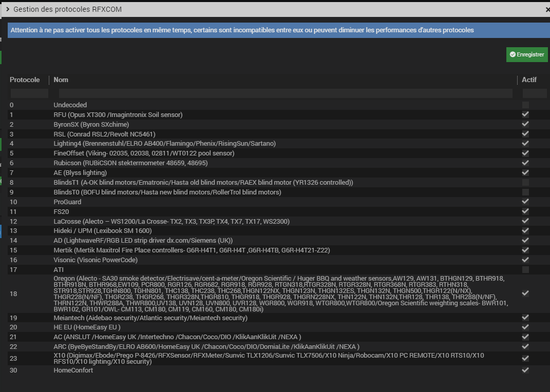Enable the Undecoded protocol checkbox

click(525, 105)
